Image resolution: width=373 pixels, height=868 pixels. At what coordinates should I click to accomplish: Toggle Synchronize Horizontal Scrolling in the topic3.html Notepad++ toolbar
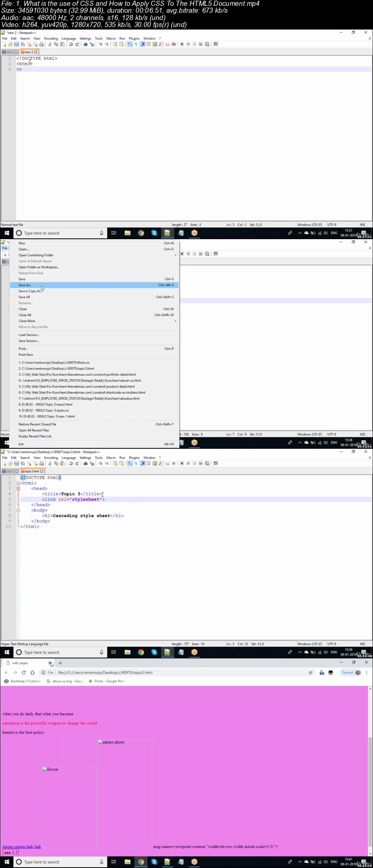point(121,463)
